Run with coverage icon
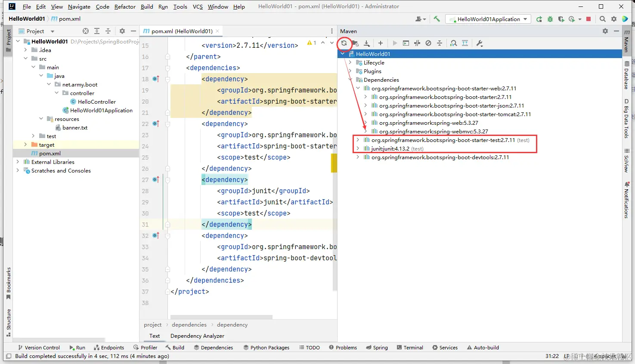This screenshot has width=635, height=364. pyautogui.click(x=561, y=19)
